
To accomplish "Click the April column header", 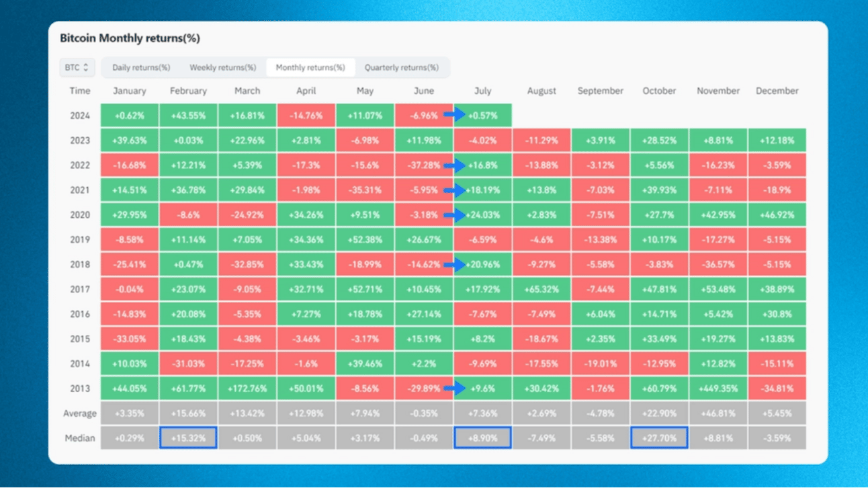I will 306,91.
